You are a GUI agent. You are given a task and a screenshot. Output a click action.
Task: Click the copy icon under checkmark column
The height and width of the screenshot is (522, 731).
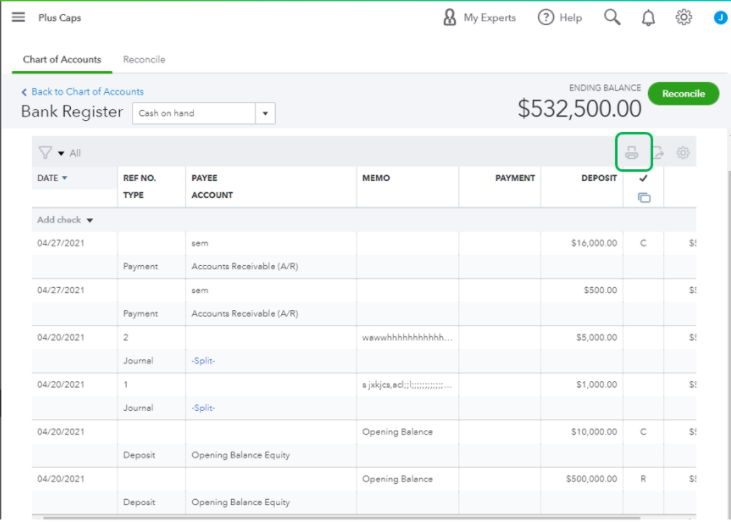[x=643, y=198]
